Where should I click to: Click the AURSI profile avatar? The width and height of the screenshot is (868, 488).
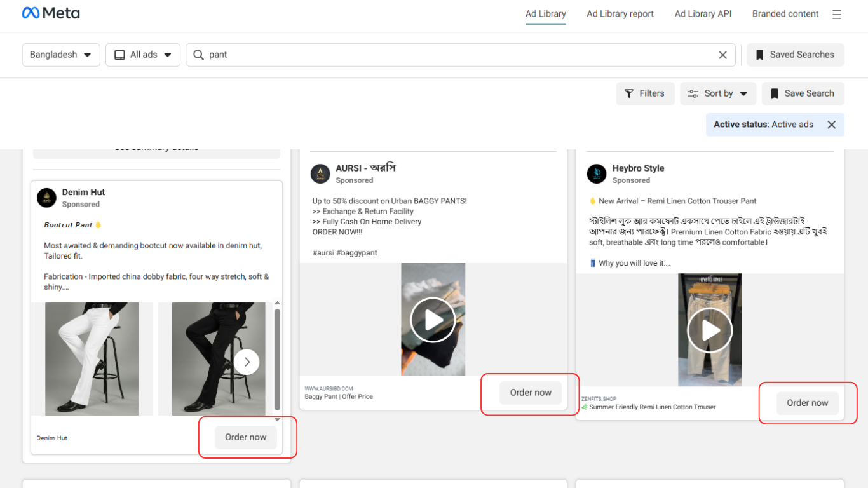point(320,173)
